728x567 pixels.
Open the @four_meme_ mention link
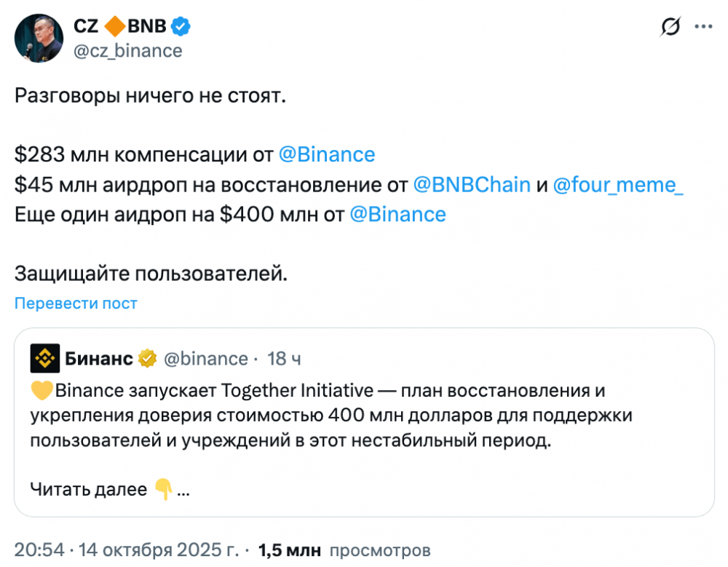point(618,184)
